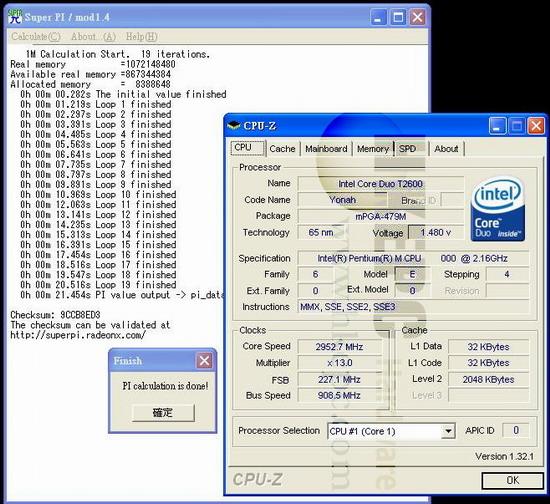Switch to the Cache tab in CPU-Z

coord(282,149)
